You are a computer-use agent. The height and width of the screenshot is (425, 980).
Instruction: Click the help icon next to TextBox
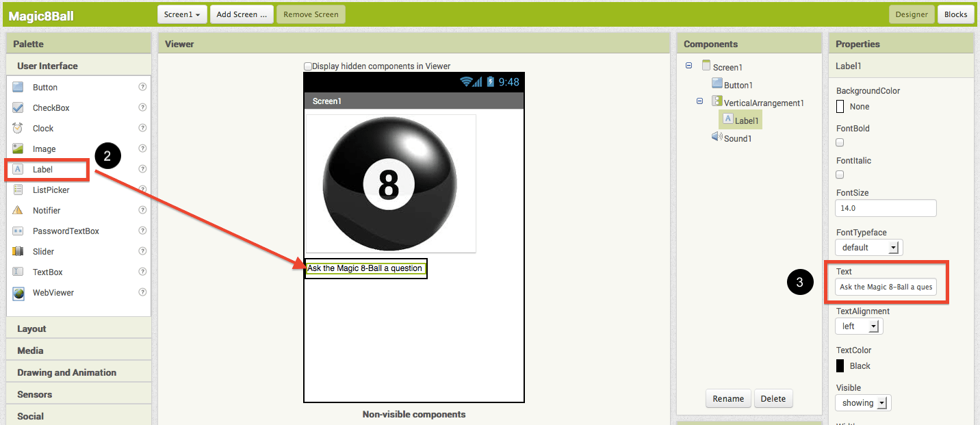(x=142, y=272)
